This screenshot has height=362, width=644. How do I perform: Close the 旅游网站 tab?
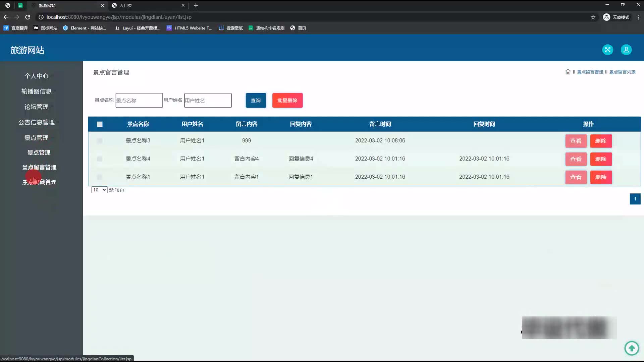click(x=102, y=5)
